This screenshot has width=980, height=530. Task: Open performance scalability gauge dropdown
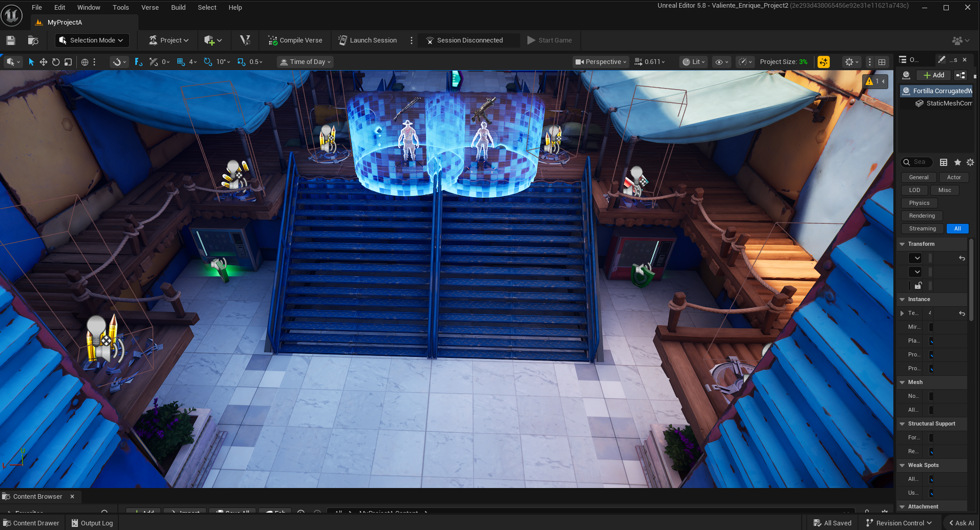click(x=745, y=62)
